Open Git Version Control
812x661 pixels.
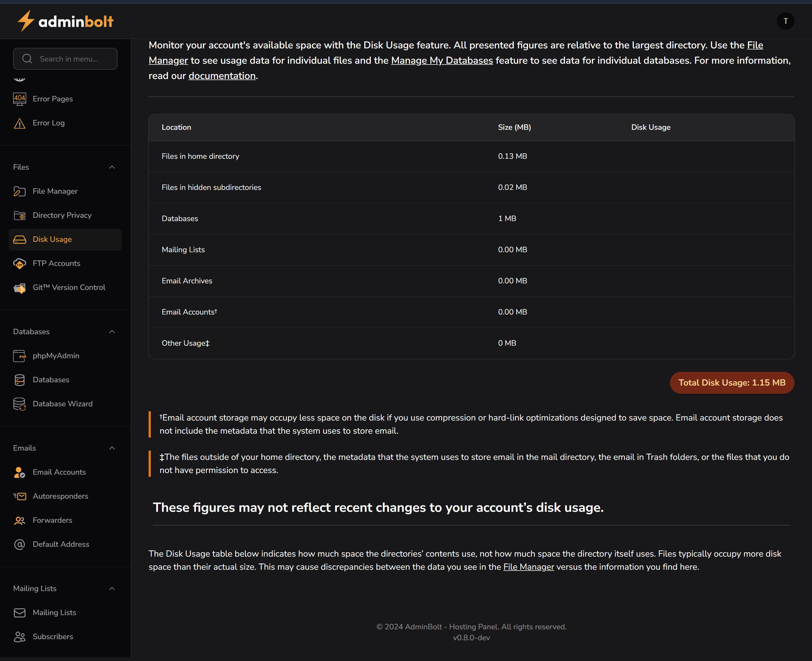pyautogui.click(x=69, y=287)
